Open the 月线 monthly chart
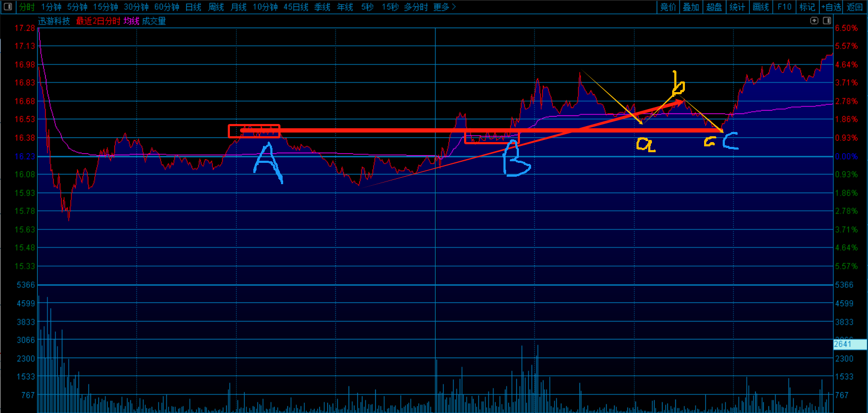868x413 pixels. click(x=238, y=7)
